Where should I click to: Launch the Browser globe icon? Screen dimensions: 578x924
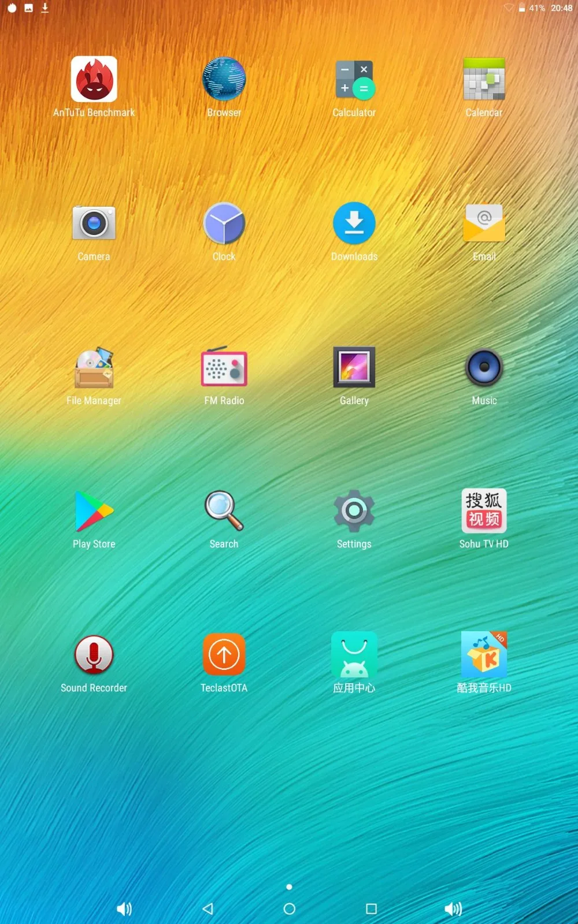tap(224, 79)
